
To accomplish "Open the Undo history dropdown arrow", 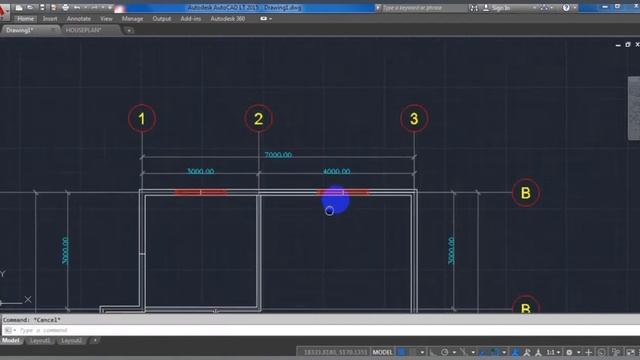I will tap(86, 8).
